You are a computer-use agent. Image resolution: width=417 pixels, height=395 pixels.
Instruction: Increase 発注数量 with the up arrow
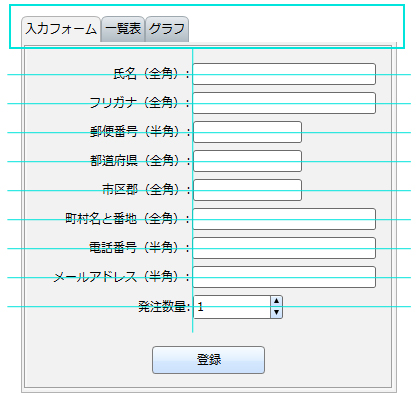pos(276,301)
